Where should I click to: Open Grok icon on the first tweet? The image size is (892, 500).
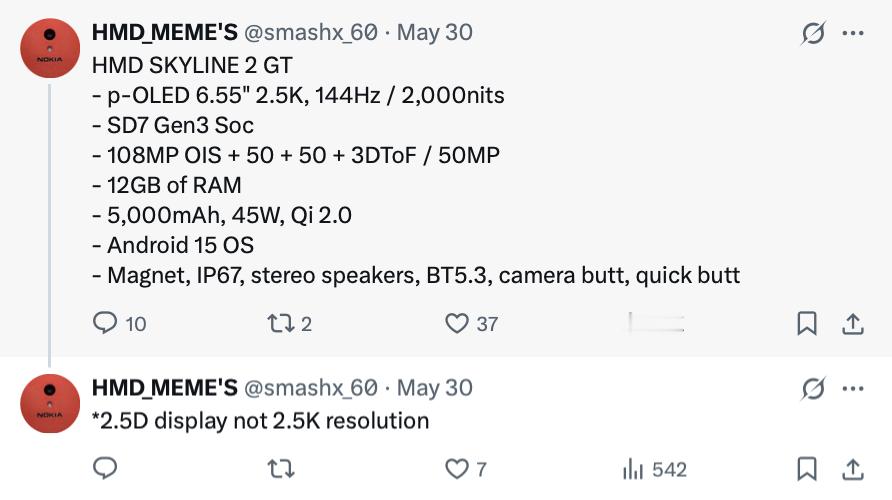point(812,33)
